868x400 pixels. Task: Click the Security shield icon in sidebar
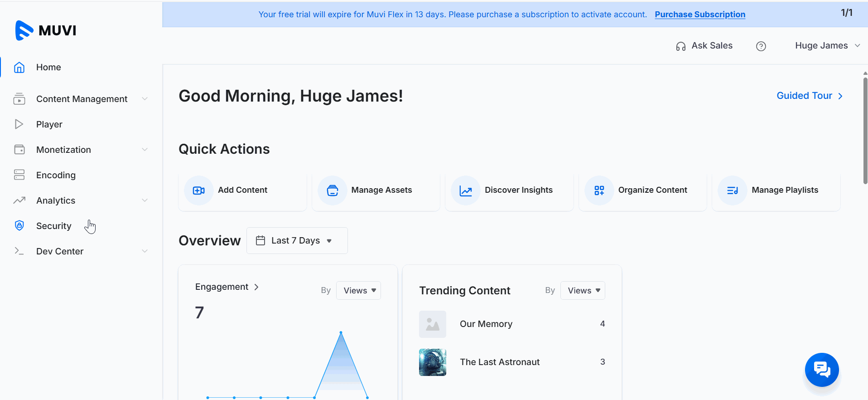pos(19,226)
